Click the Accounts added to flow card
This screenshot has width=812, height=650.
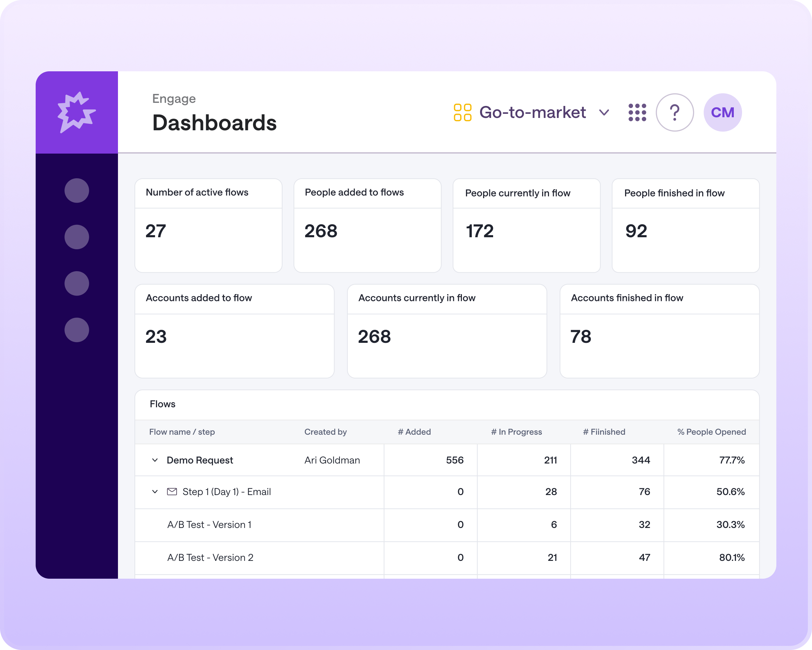234,331
